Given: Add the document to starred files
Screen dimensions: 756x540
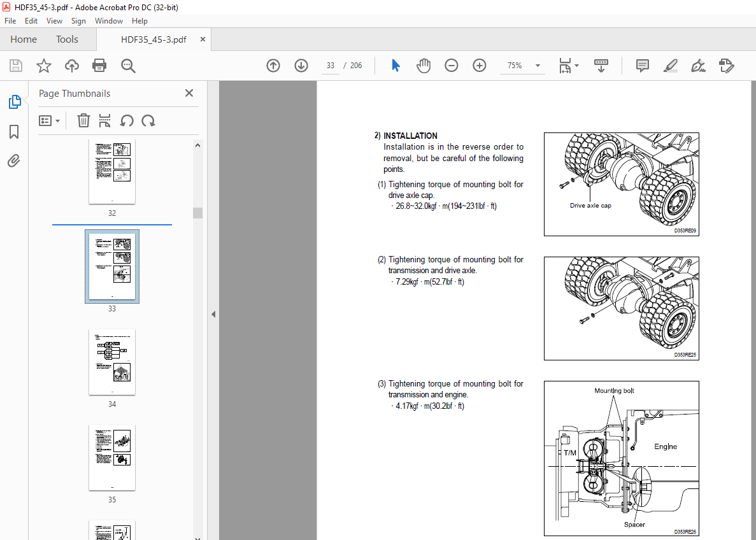Looking at the screenshot, I should tap(44, 66).
